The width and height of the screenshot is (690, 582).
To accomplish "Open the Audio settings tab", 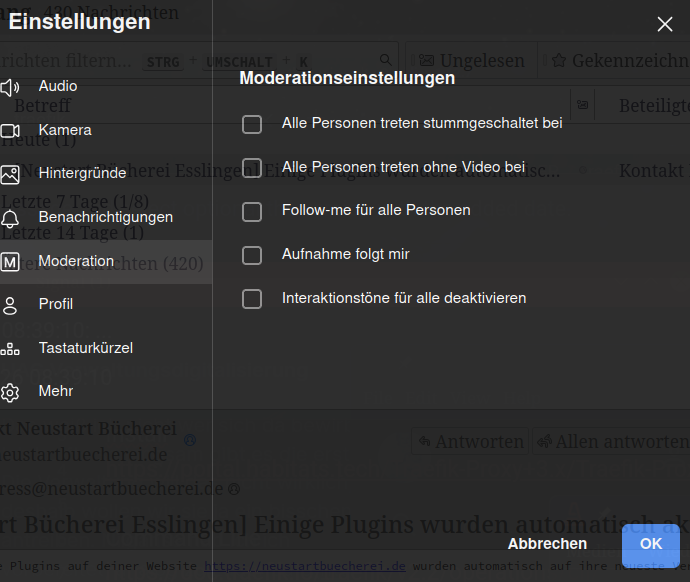I will [x=58, y=86].
